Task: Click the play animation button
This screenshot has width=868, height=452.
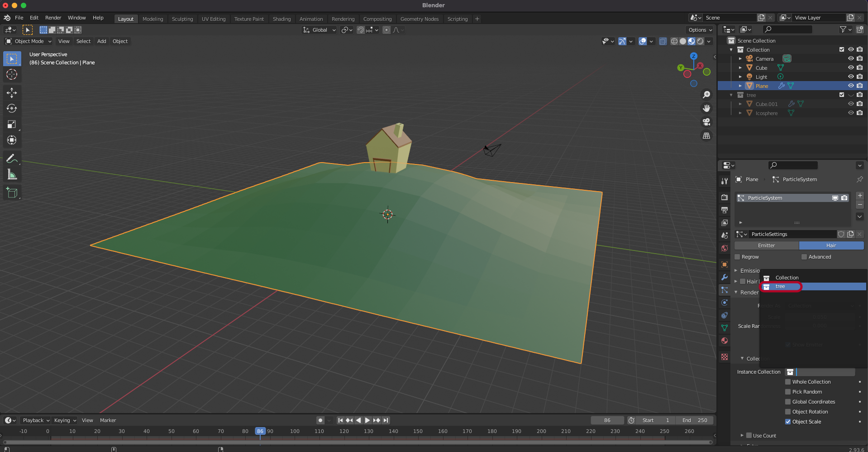Action: pos(367,420)
